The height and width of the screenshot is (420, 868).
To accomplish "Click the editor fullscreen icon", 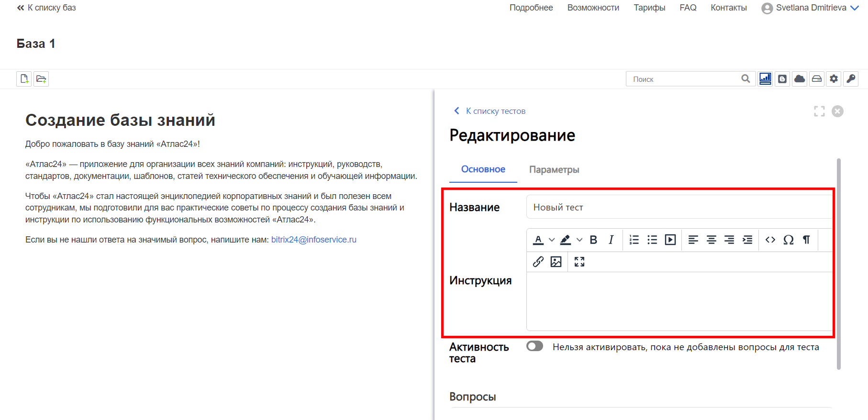I will click(579, 262).
